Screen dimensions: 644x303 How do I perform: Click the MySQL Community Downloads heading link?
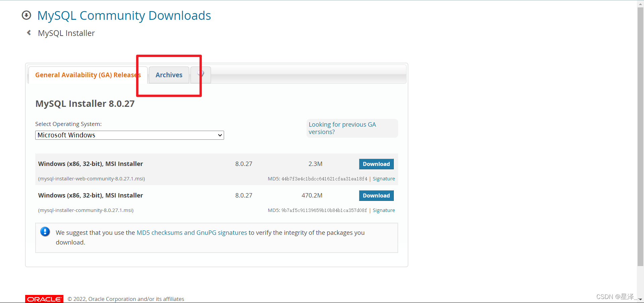click(x=124, y=15)
